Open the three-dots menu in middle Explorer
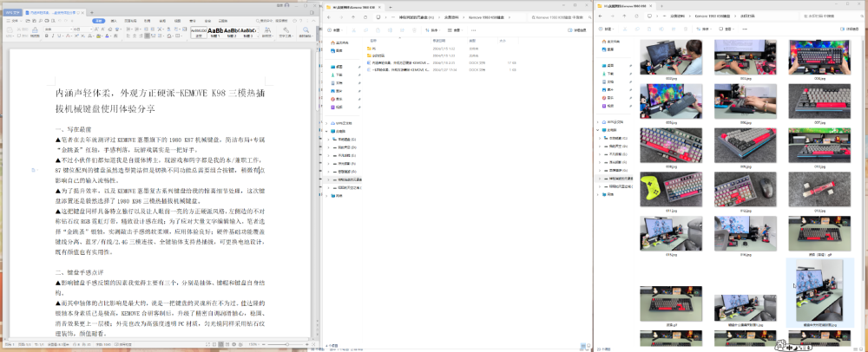The height and width of the screenshot is (352, 868). [473, 30]
